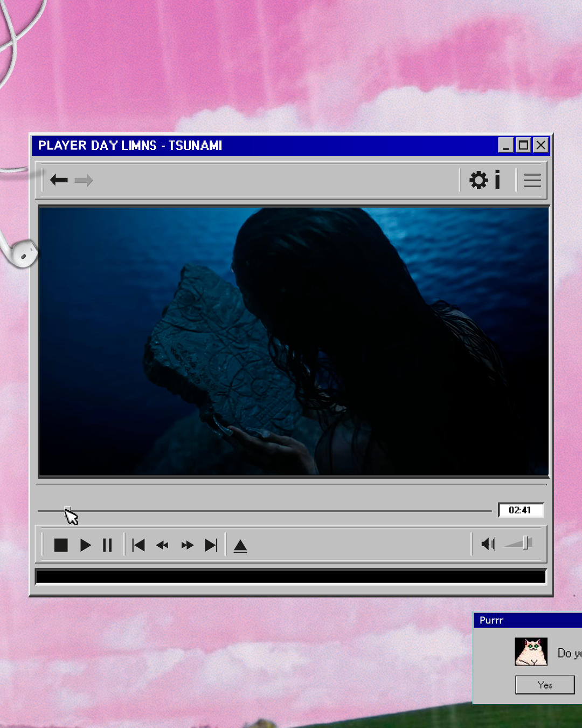Select the Purrr dialog title bar

tap(528, 620)
